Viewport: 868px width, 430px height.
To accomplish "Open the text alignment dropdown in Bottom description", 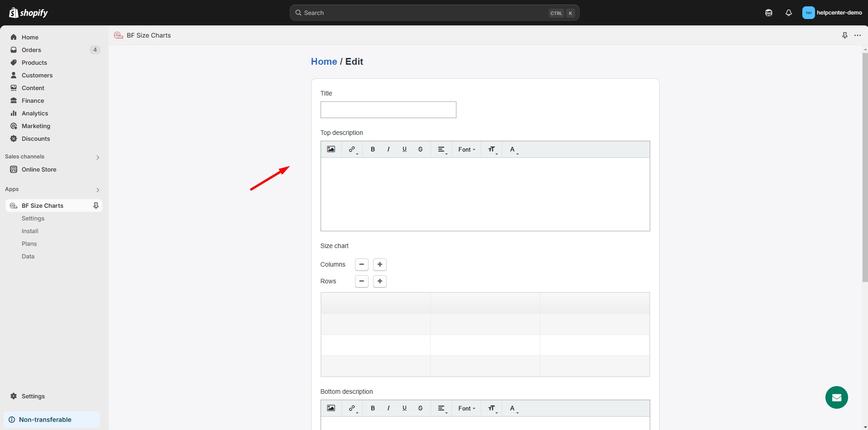I will tap(441, 408).
